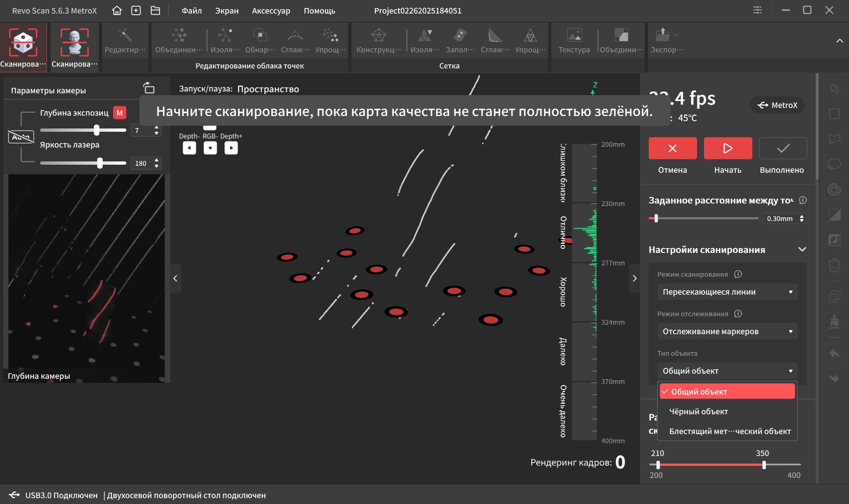Screen dimensions: 849x504
Task: Click the settings sliders icon in title bar
Action: coord(757,10)
